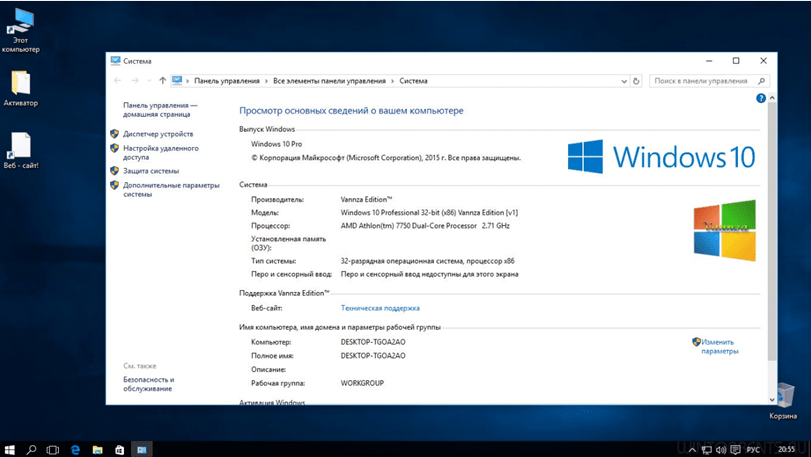
Task: Open the Device Manager link in sidebar
Action: pyautogui.click(x=158, y=134)
